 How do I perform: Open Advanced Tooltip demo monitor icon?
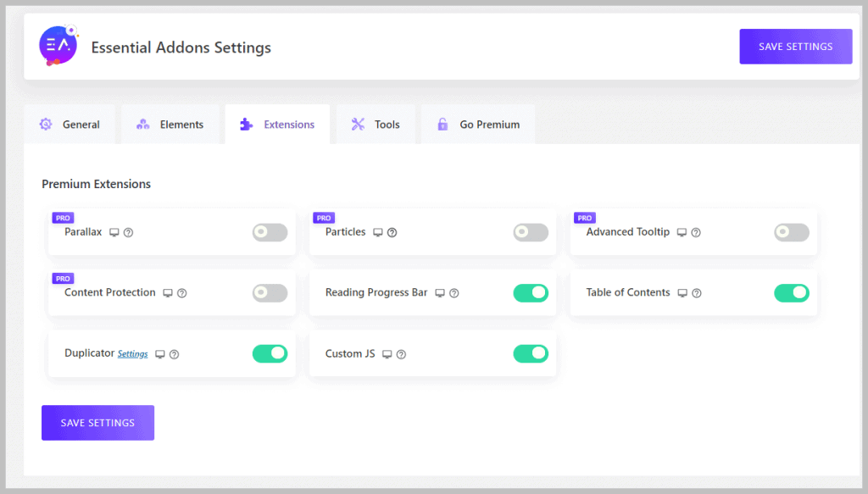682,232
